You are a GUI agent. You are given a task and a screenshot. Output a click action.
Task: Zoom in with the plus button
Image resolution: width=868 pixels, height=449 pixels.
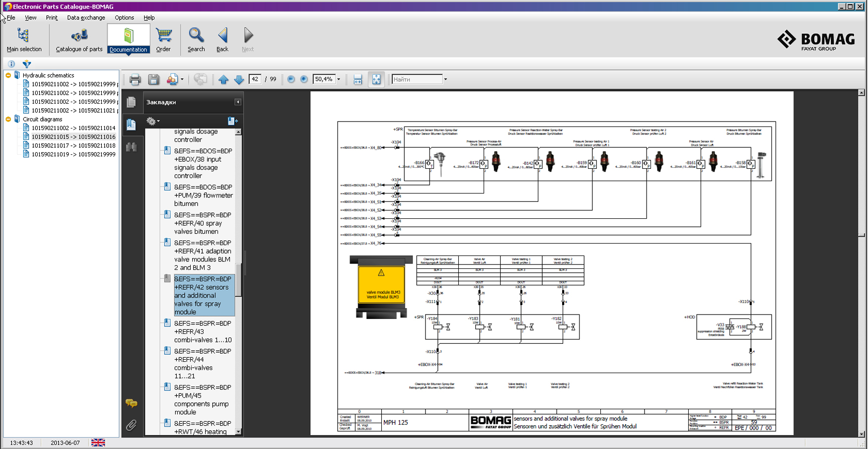coord(304,79)
